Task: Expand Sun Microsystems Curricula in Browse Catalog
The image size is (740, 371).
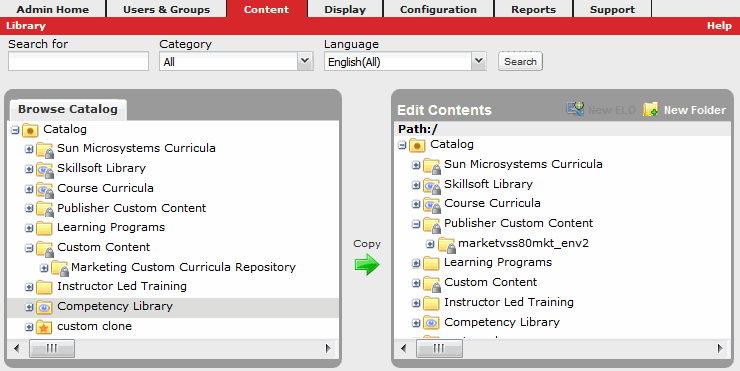Action: [29, 149]
